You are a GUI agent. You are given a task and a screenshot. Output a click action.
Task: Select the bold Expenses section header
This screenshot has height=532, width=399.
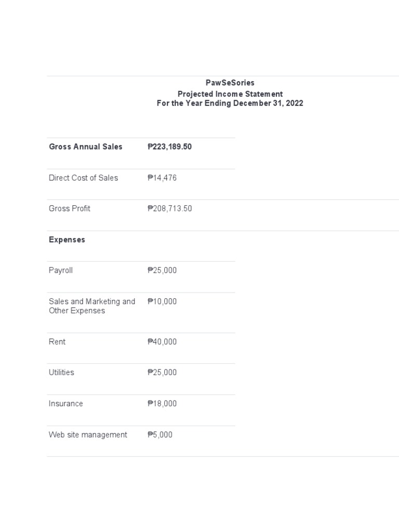point(67,240)
